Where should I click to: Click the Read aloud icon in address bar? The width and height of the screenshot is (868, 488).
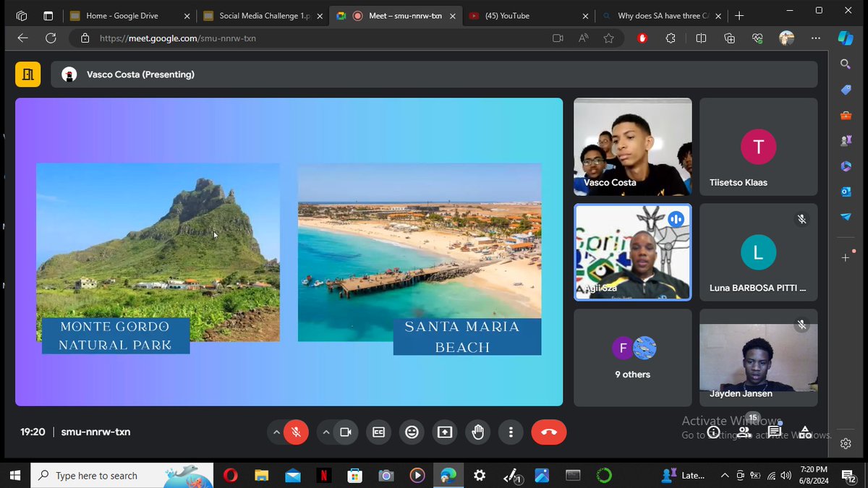point(583,38)
